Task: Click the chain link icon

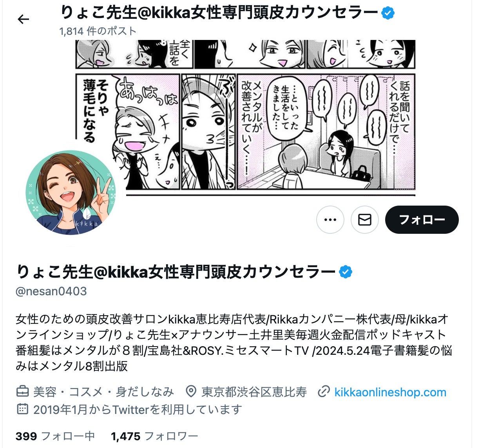Action: tap(323, 392)
